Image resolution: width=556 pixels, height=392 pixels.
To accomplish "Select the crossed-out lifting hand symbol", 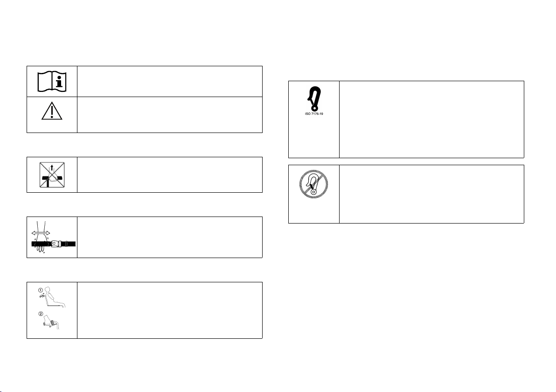I will (x=52, y=175).
